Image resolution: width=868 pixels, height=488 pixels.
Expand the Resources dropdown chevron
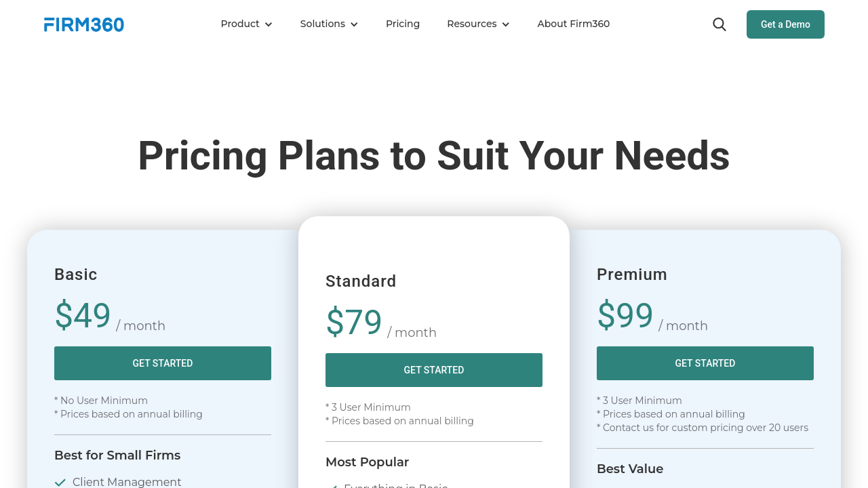[x=505, y=24]
